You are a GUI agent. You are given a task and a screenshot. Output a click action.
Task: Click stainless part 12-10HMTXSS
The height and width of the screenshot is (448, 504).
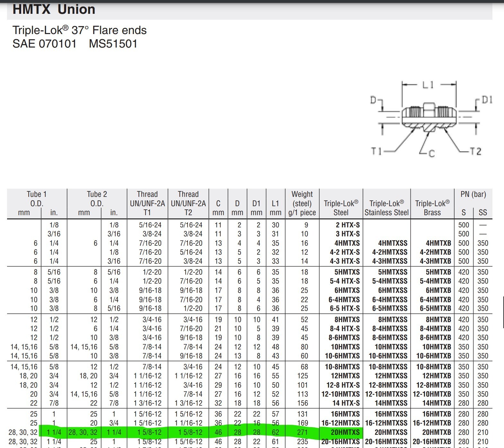coord(386,394)
